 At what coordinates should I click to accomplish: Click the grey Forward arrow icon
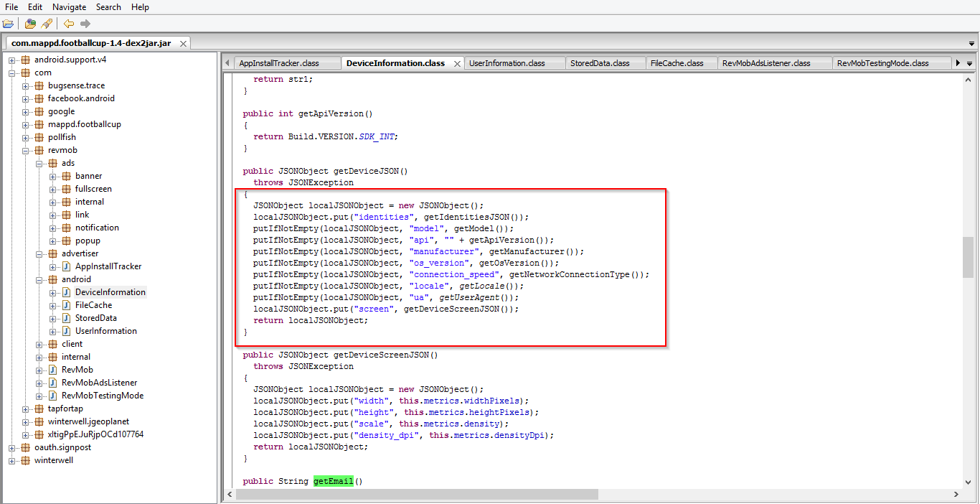[85, 24]
